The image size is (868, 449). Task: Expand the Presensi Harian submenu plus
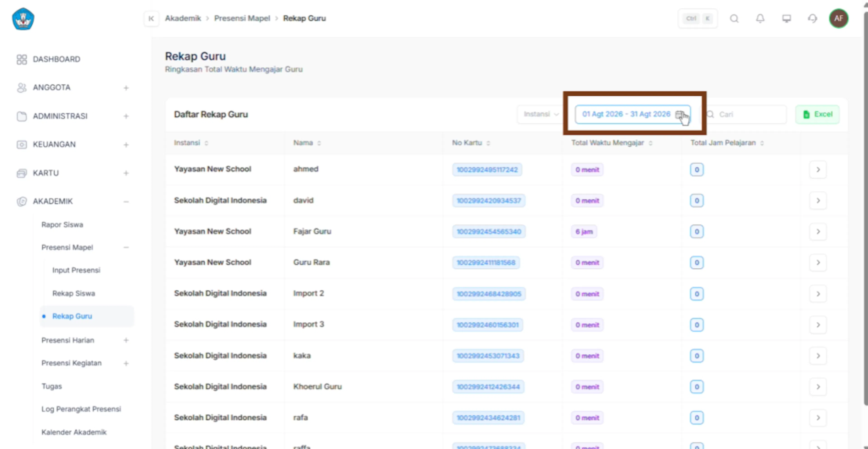point(126,340)
